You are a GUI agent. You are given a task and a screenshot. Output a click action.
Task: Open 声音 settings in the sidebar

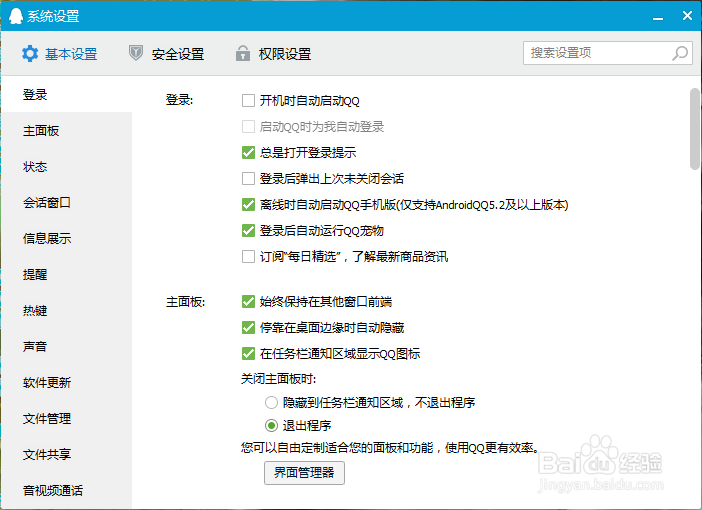pos(66,347)
